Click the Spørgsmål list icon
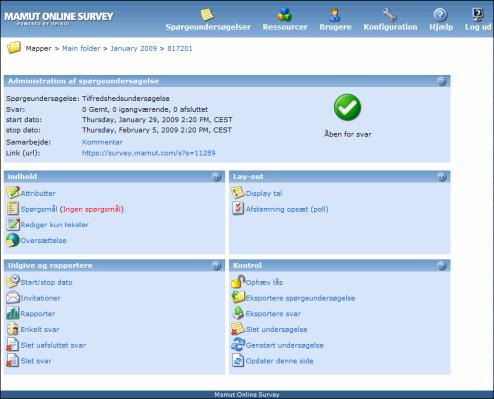This screenshot has width=494, height=399. coord(13,209)
